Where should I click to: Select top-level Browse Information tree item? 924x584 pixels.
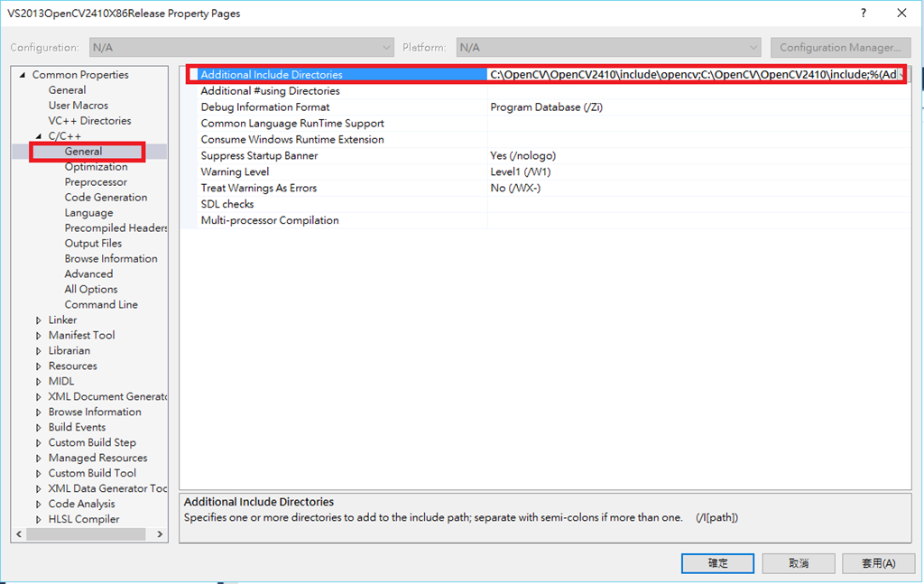click(x=95, y=412)
